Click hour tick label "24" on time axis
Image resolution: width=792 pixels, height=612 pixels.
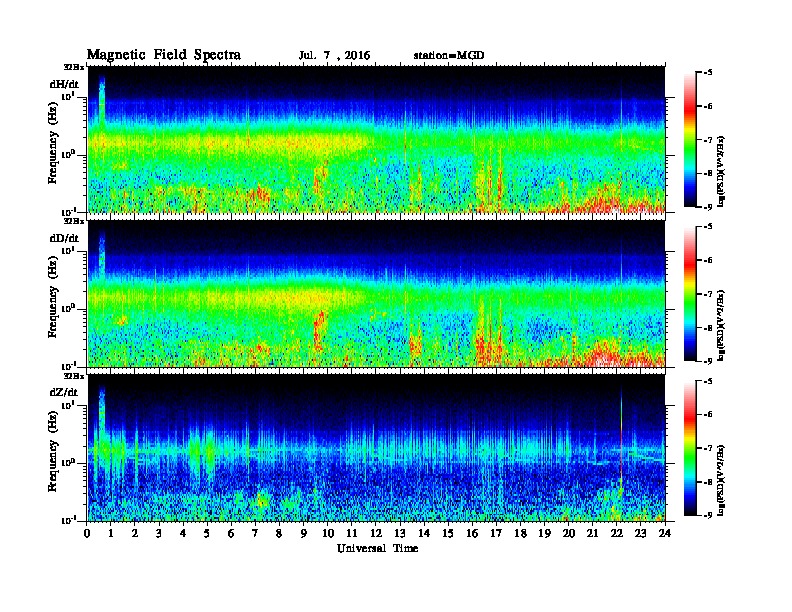click(x=665, y=534)
